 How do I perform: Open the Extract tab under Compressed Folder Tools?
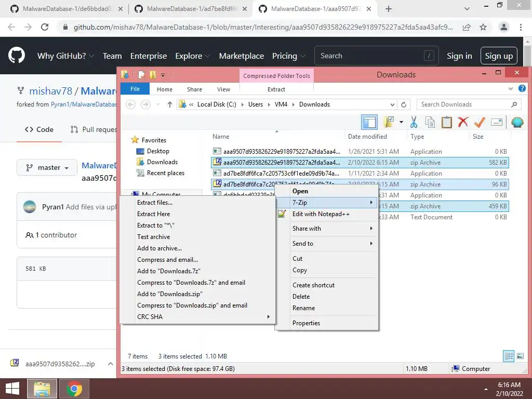tap(276, 89)
